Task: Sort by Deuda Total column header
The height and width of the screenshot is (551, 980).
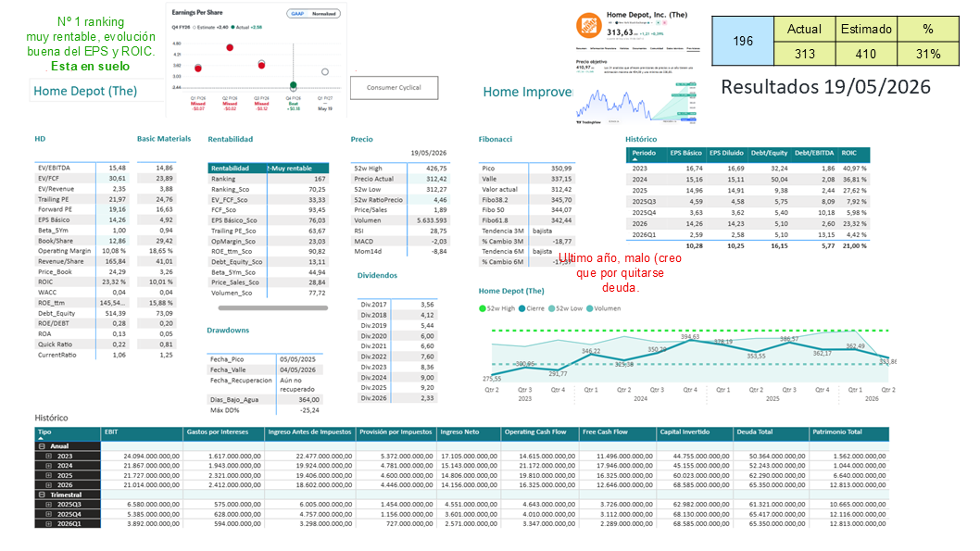Action: (770, 432)
